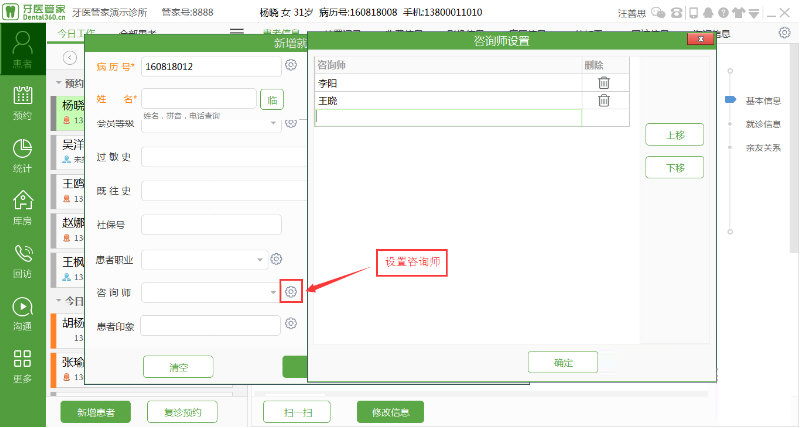Expand the 咨询师 dropdown
This screenshot has height=428, width=801.
[273, 292]
